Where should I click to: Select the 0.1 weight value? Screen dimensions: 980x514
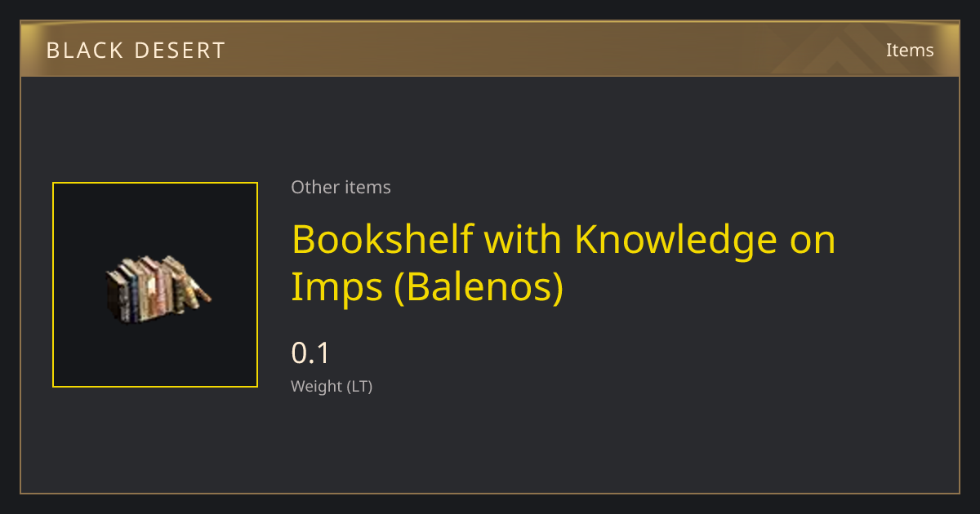tap(310, 353)
